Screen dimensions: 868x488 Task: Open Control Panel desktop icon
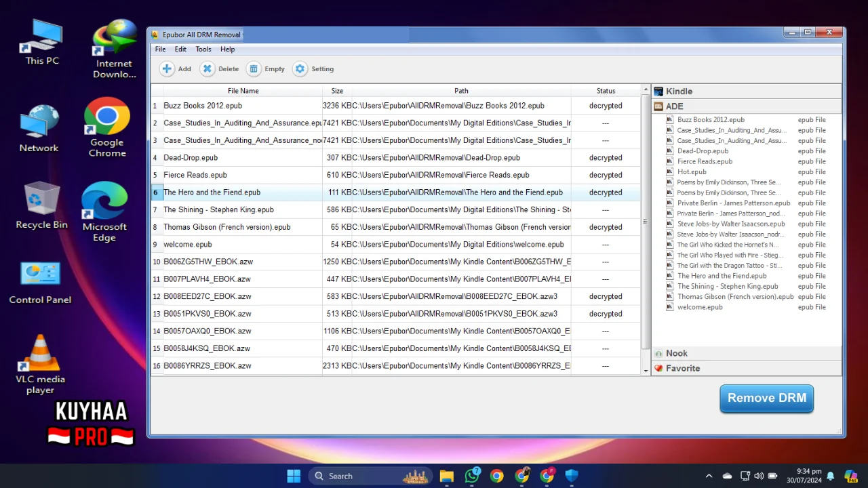coord(40,283)
